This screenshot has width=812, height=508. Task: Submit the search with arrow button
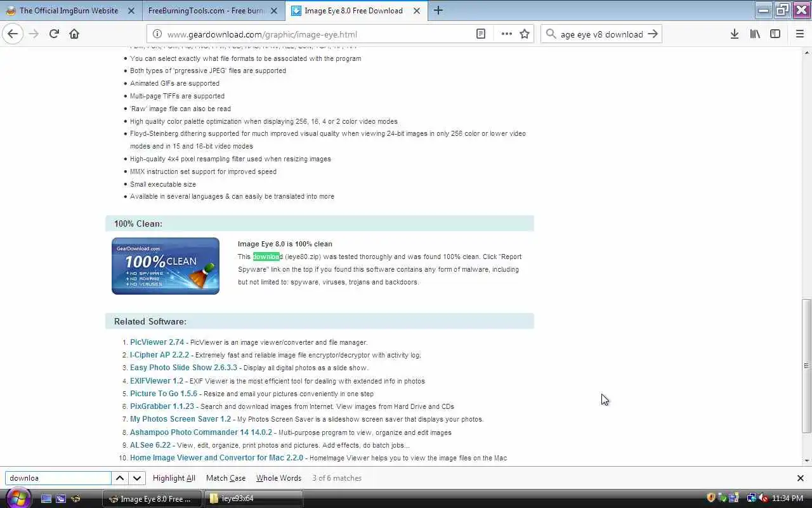653,34
